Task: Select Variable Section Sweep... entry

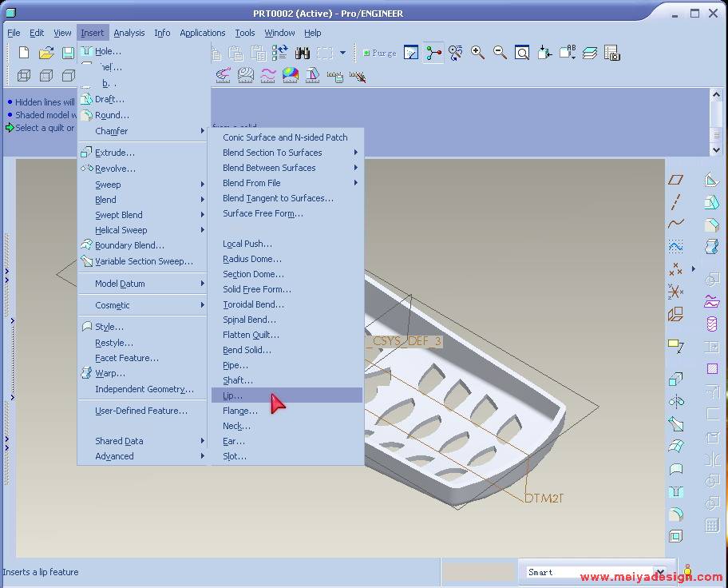Action: (x=143, y=261)
